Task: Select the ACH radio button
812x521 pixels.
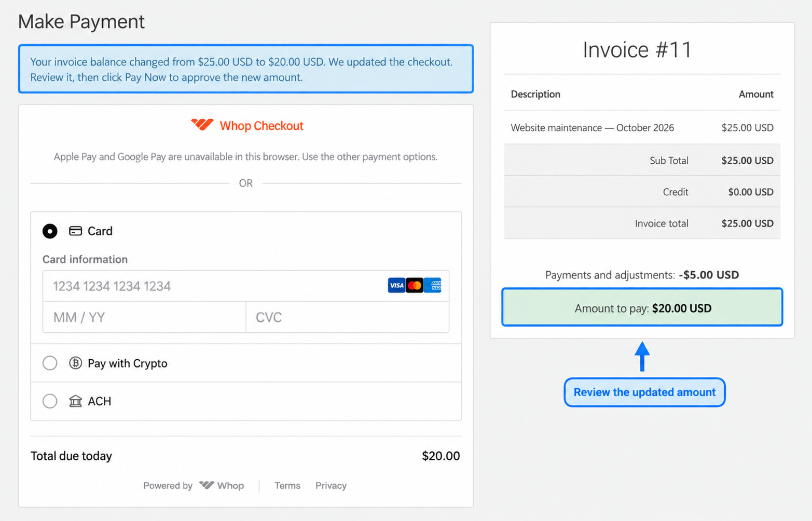Action: [x=50, y=401]
